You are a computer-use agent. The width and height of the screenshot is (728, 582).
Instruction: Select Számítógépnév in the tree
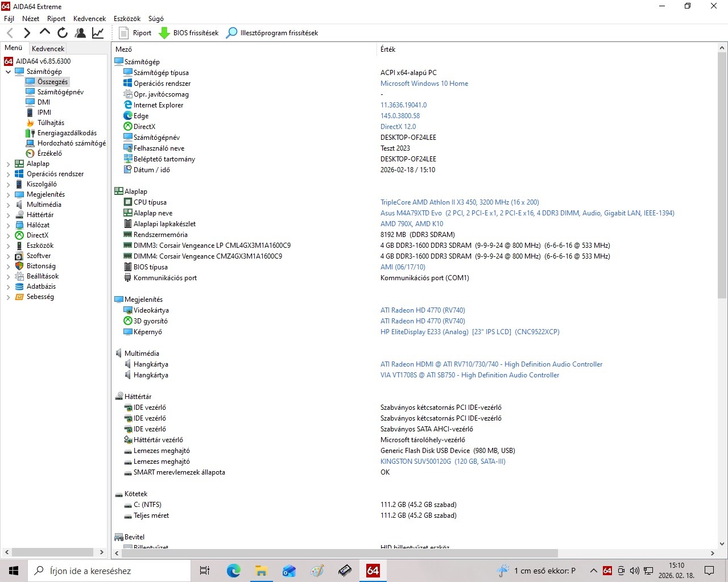60,92
